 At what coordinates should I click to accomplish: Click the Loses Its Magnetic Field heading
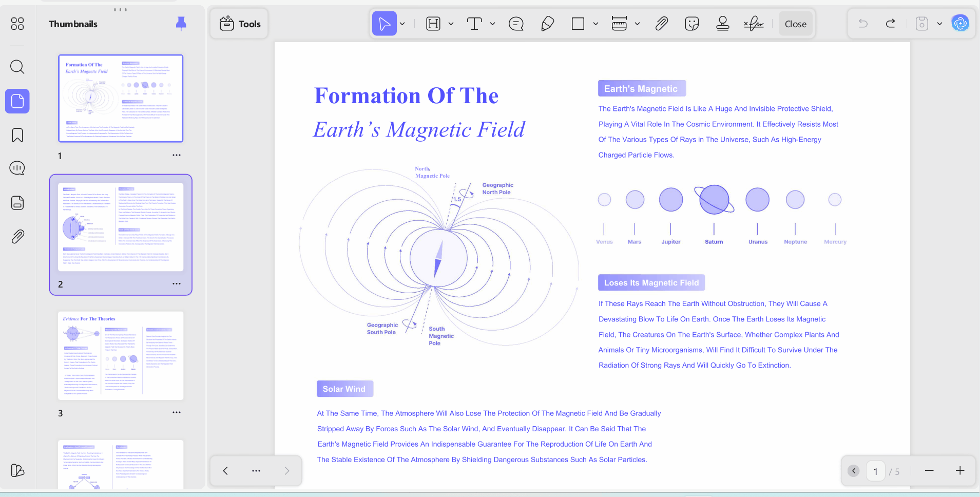[x=651, y=283]
